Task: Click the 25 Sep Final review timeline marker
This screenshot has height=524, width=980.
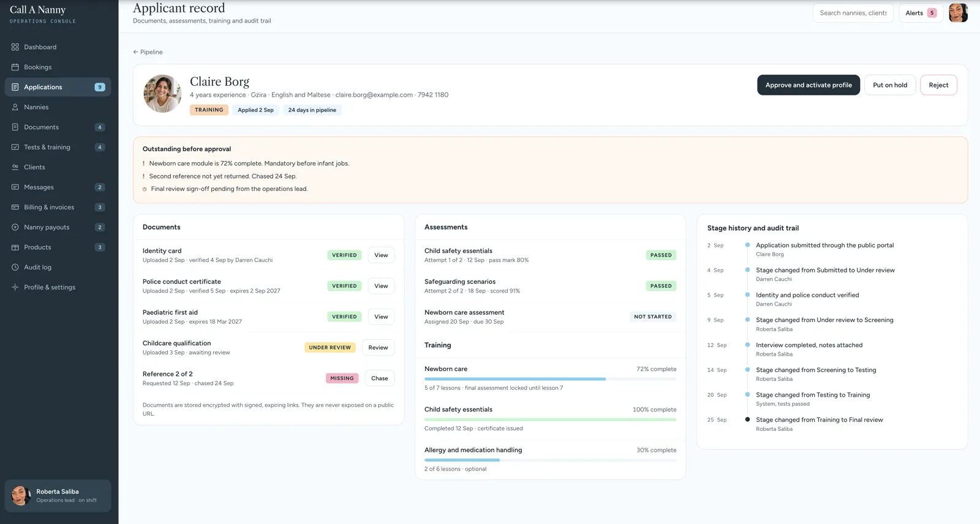Action: 747,419
